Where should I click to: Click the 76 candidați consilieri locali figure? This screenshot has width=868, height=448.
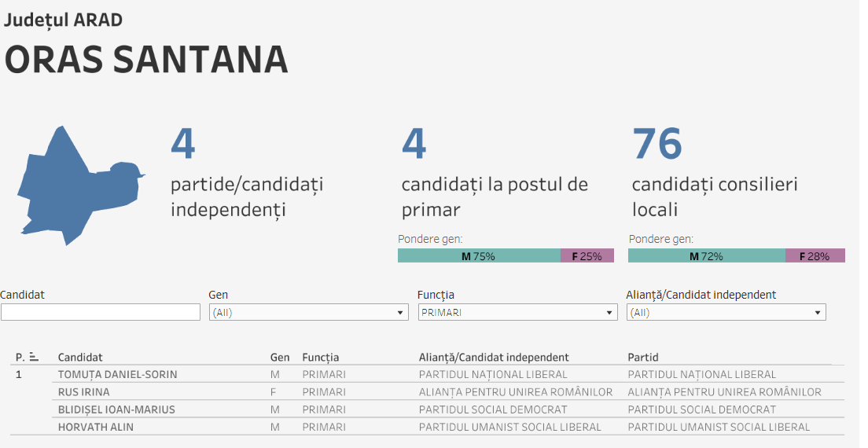coord(657,144)
